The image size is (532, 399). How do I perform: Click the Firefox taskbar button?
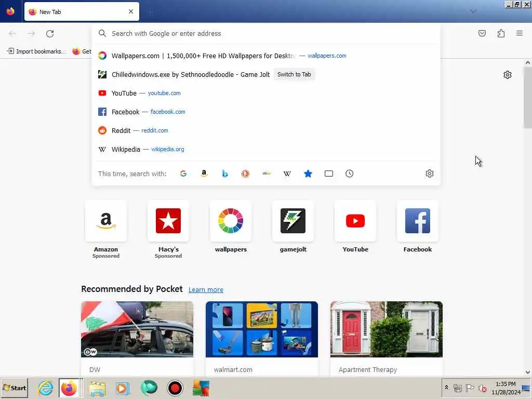tap(69, 388)
